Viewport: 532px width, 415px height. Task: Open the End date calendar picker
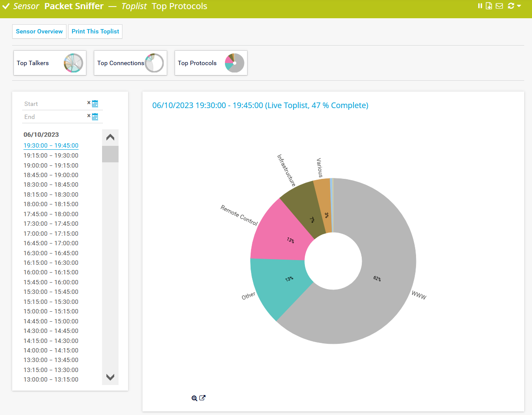95,117
